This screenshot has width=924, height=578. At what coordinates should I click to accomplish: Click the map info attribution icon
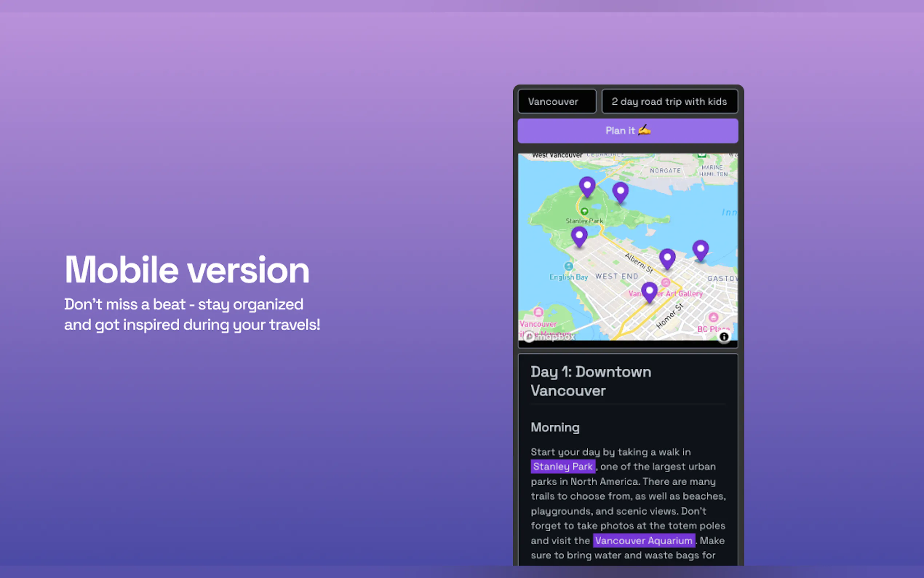tap(724, 337)
